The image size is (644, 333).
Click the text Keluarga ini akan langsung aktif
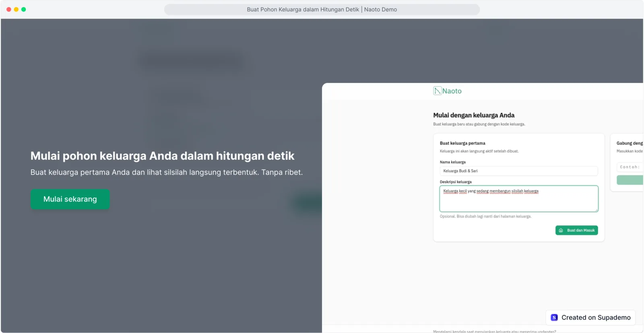point(479,151)
